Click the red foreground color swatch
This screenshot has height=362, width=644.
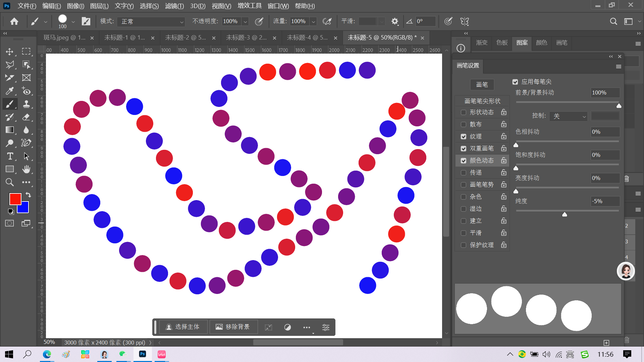(14, 198)
